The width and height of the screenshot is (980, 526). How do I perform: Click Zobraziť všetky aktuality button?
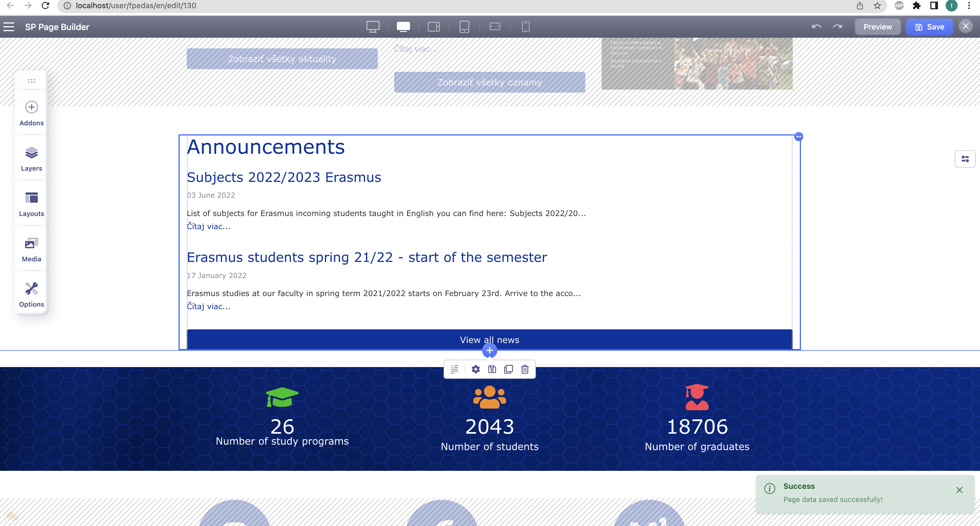(282, 59)
